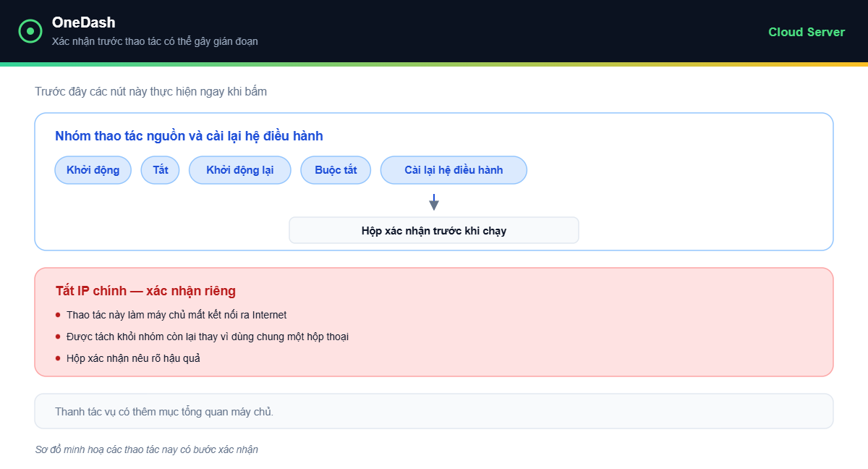The width and height of the screenshot is (868, 469).
Task: Click the Tắt power-off button
Action: click(x=160, y=170)
